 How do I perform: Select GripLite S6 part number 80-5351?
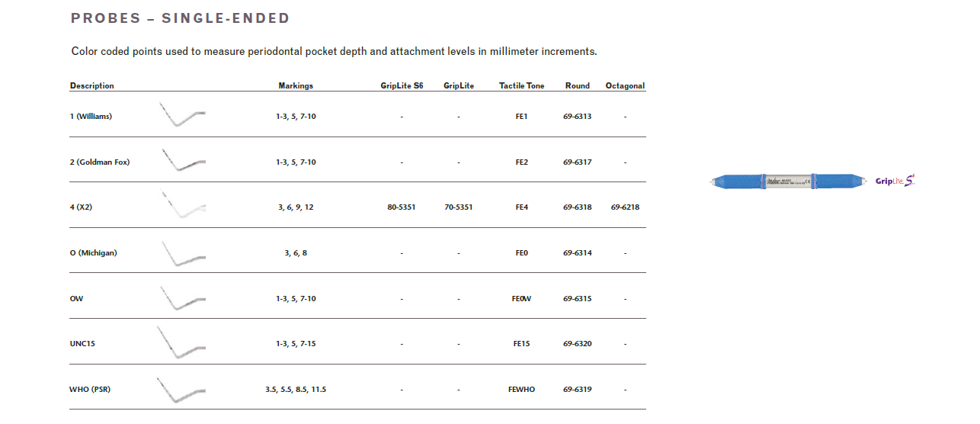point(402,207)
